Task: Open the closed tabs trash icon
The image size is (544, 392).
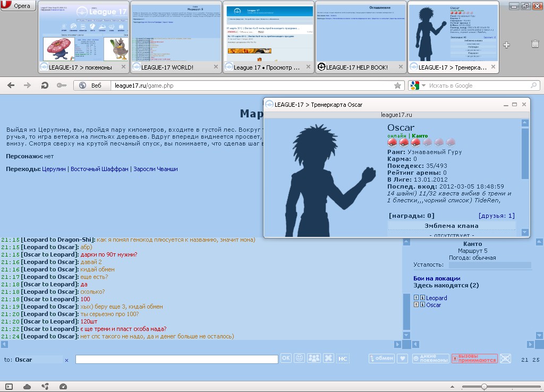Action: point(535,44)
